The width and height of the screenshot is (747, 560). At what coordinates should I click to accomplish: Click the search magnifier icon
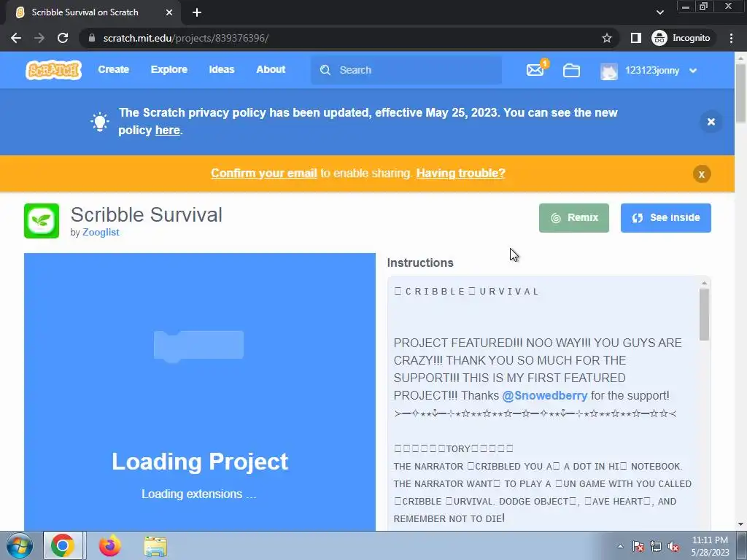coord(325,70)
